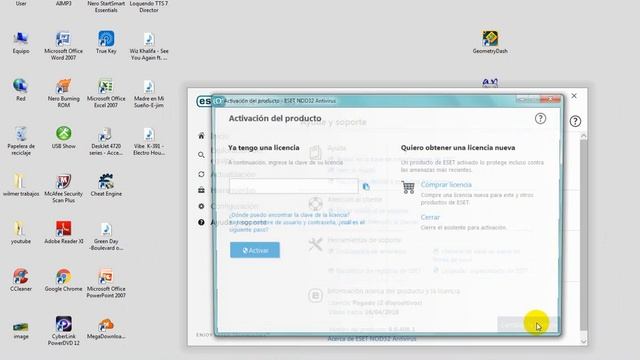This screenshot has width=640, height=360.
Task: Open Microsoft Office PowerPoint 2007 shortcut
Action: click(x=106, y=283)
